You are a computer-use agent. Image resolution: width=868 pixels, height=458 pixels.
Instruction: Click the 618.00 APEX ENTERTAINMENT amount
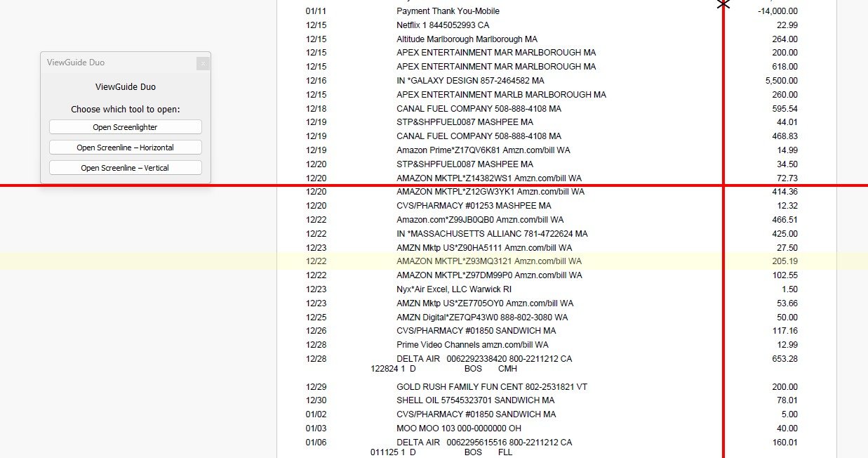tap(785, 67)
